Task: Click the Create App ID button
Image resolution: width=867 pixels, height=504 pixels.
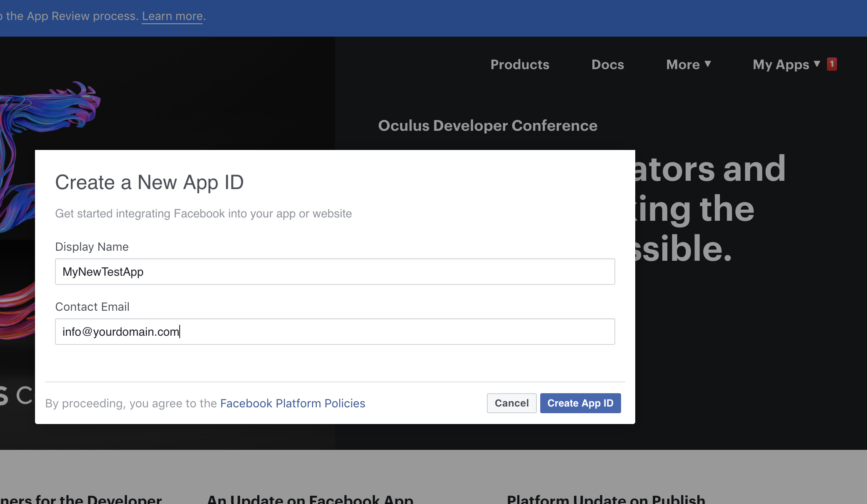Action: 580,403
